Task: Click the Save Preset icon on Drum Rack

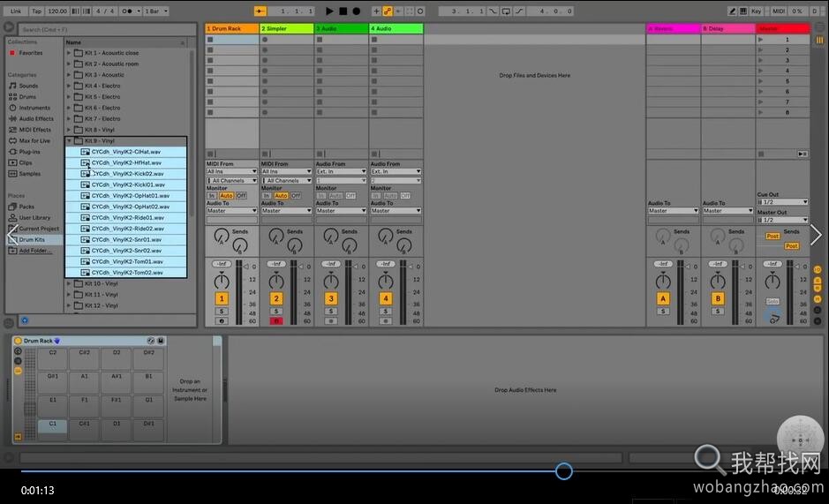Action: tap(161, 341)
